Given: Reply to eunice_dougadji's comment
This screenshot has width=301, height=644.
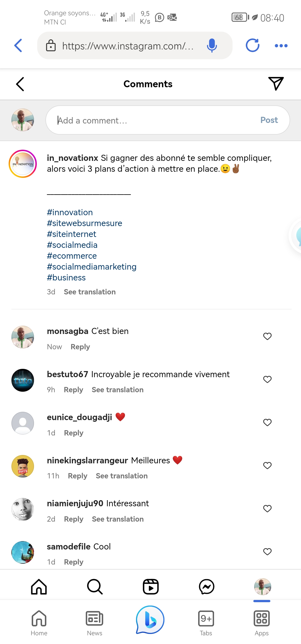Looking at the screenshot, I should point(74,433).
